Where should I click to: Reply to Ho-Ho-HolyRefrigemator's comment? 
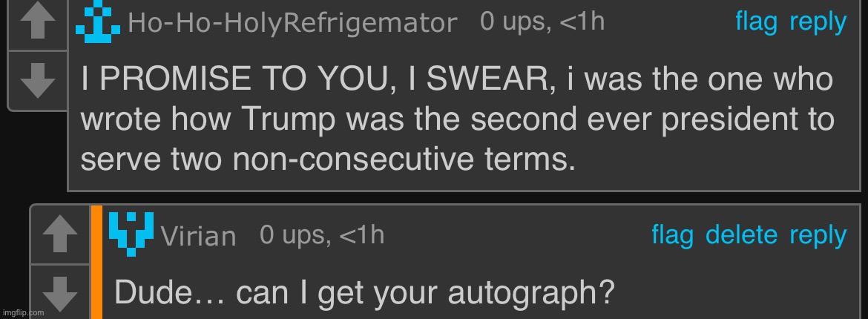click(x=818, y=22)
